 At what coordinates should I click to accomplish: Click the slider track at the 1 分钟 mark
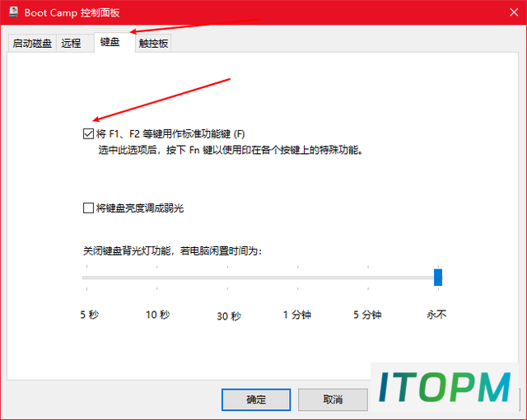[x=298, y=278]
